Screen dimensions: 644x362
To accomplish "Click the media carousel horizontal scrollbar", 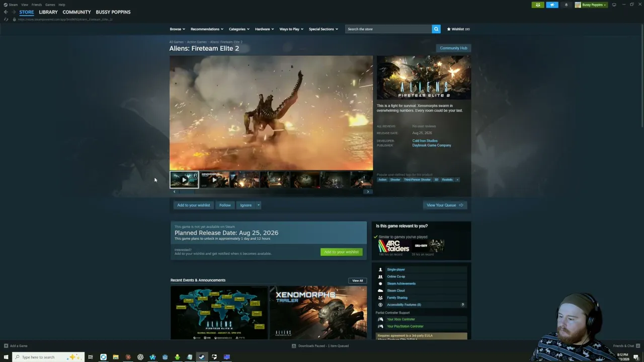I will click(x=271, y=192).
